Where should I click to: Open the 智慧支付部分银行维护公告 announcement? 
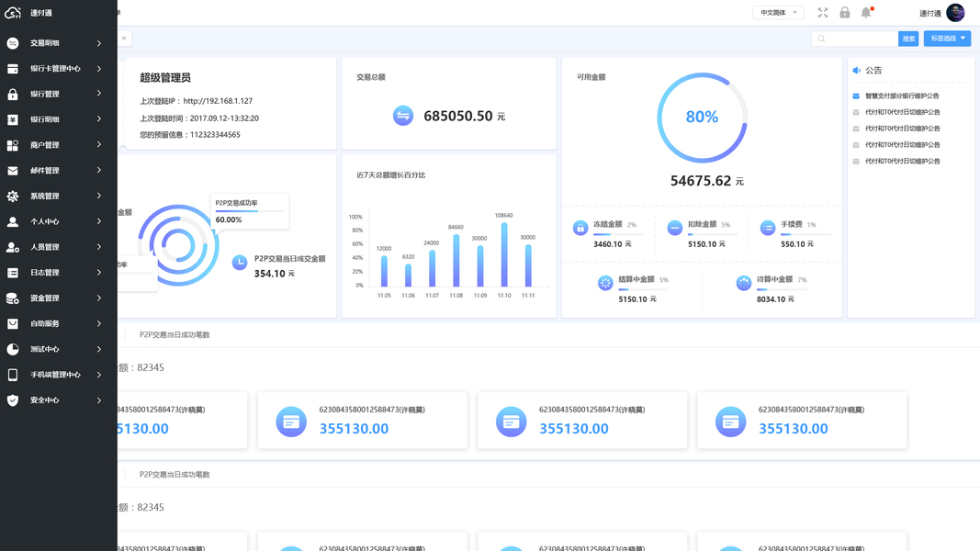click(x=902, y=96)
